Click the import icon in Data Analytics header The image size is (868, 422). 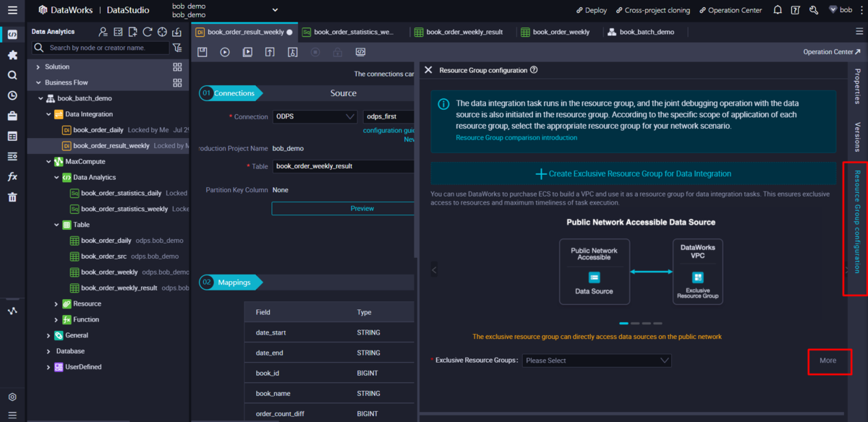[177, 32]
